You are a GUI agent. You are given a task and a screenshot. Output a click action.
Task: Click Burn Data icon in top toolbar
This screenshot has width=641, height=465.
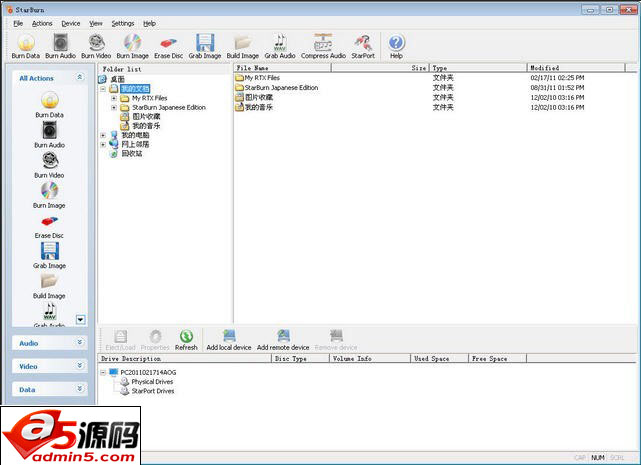click(27, 45)
